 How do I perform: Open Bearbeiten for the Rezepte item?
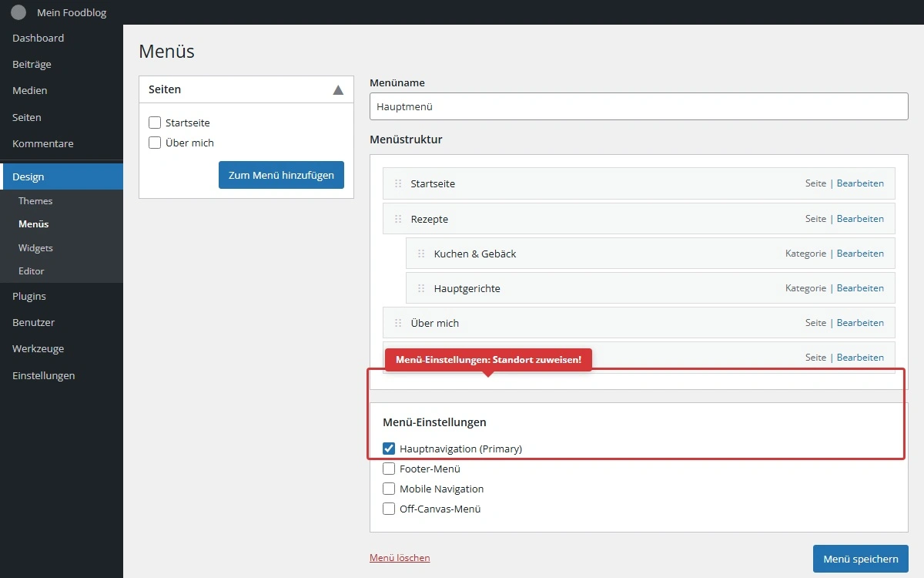pos(860,219)
